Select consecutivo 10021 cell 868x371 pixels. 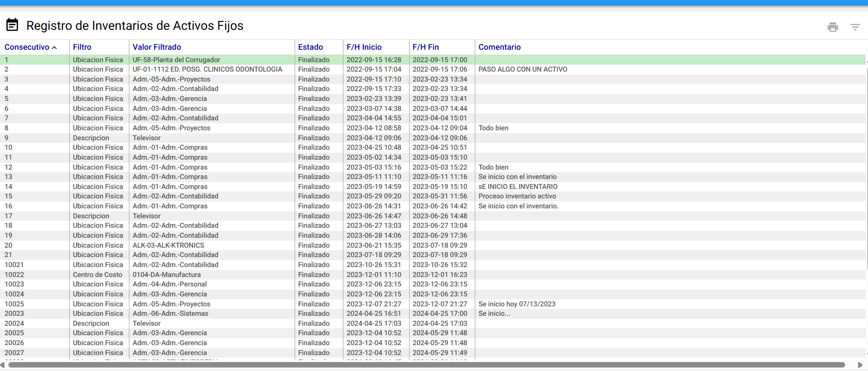[x=14, y=265]
